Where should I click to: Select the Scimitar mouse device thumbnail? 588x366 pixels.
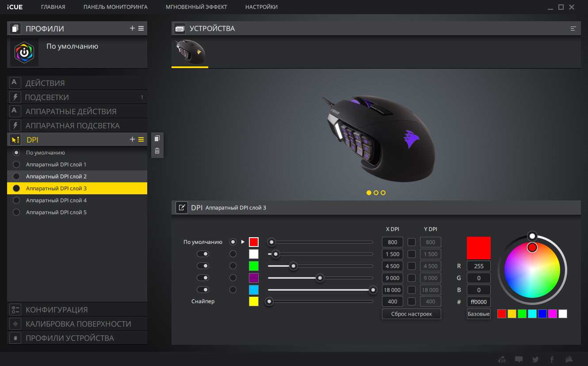[190, 53]
